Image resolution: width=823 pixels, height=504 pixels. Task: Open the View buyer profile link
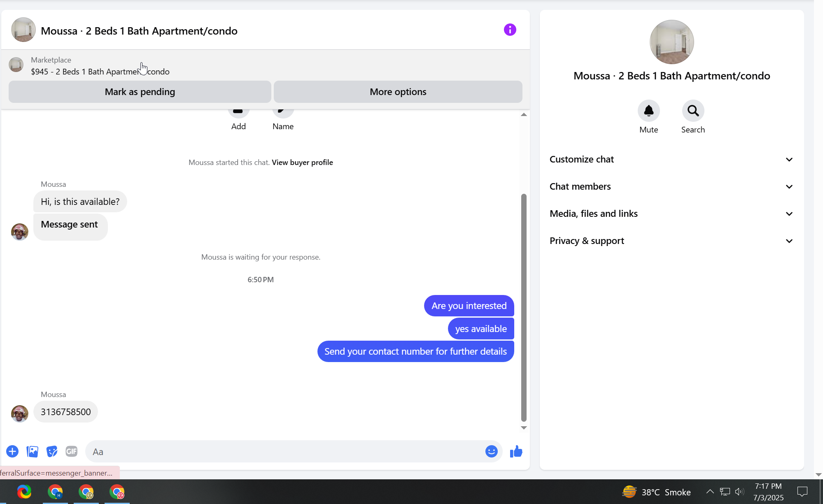(302, 162)
